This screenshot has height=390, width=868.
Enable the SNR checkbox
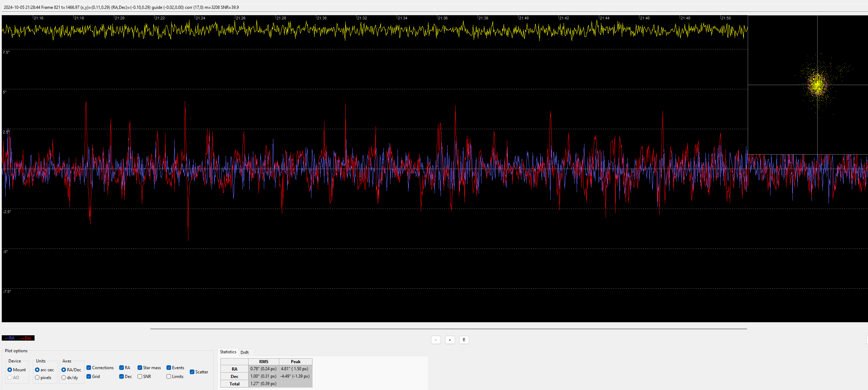click(140, 377)
